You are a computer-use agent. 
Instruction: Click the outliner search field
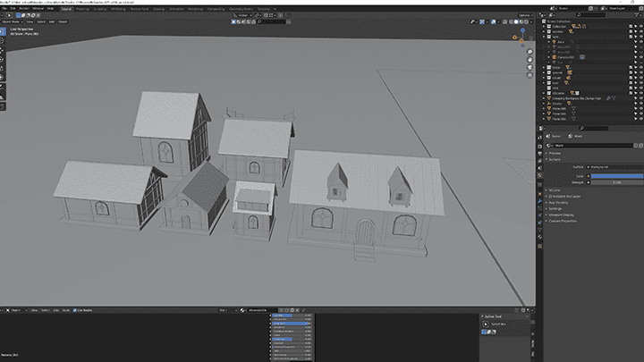pyautogui.click(x=590, y=15)
